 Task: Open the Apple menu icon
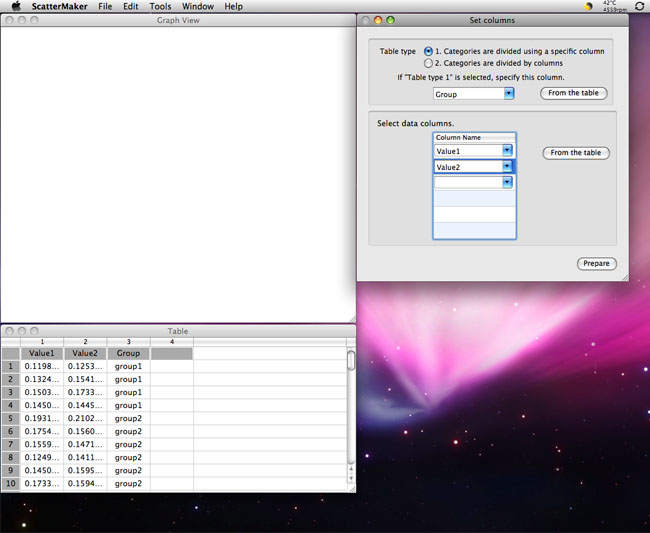(x=16, y=6)
